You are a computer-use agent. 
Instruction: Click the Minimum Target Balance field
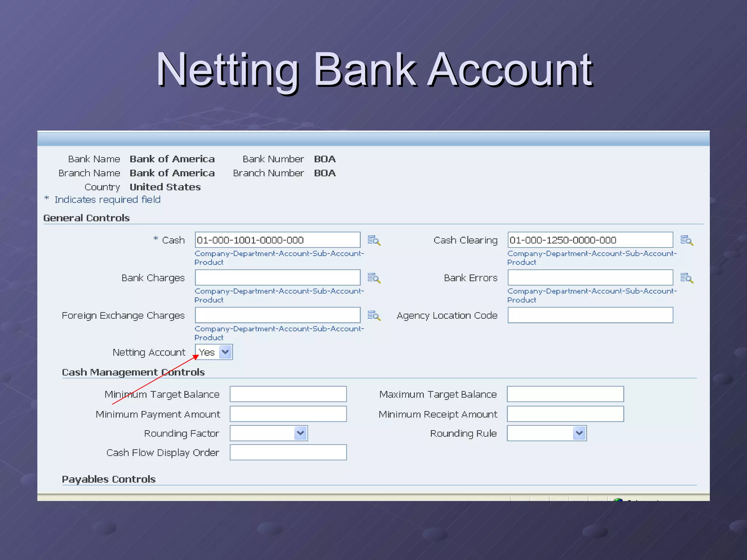pos(288,394)
